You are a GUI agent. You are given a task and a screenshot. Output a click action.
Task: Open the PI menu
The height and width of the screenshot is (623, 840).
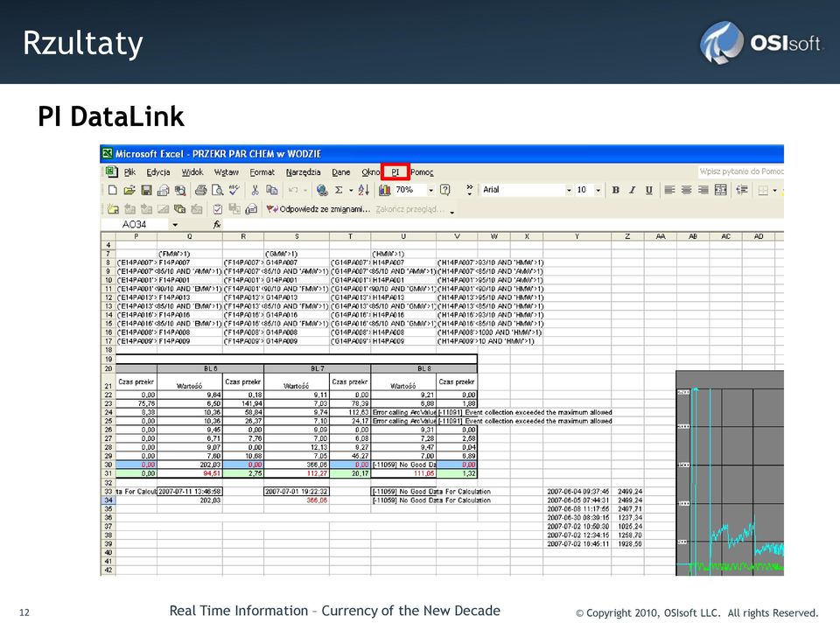(x=395, y=172)
